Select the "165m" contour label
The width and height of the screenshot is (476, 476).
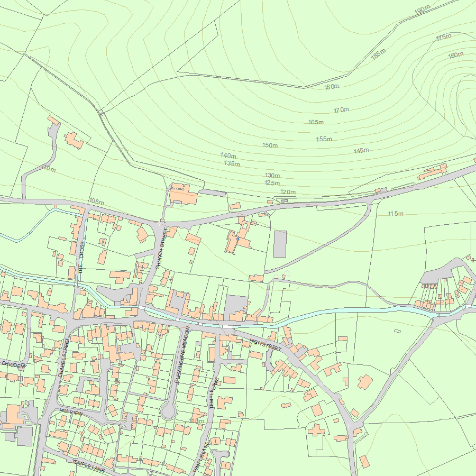click(316, 122)
